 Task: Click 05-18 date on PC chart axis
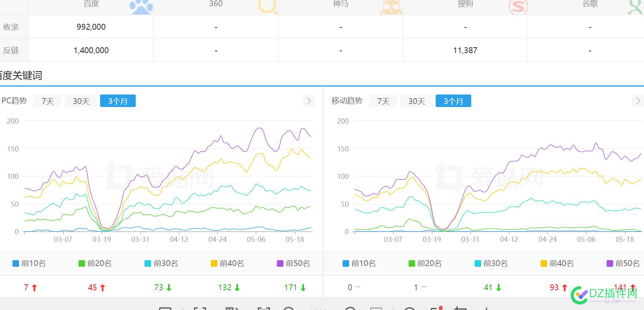(x=295, y=240)
